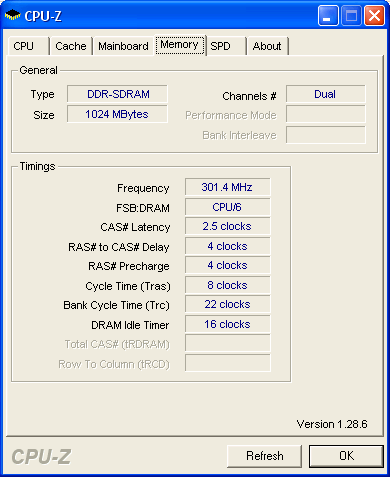The image size is (390, 477).
Task: Minimize the CPU-Z window
Action: [328, 16]
